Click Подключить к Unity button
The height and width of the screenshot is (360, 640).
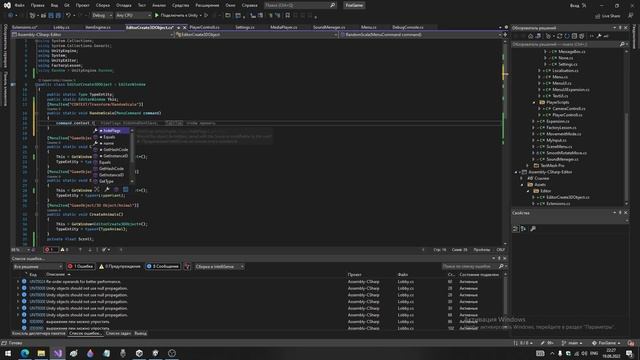click(178, 16)
